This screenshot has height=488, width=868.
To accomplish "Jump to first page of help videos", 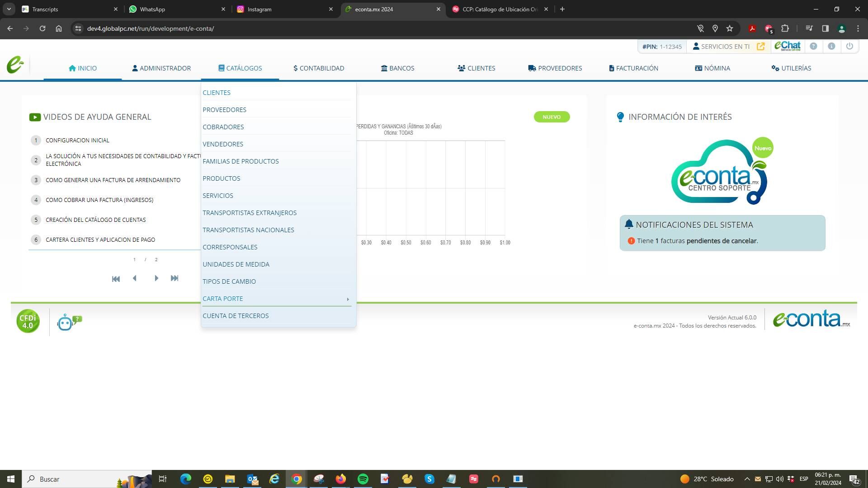I will [116, 279].
